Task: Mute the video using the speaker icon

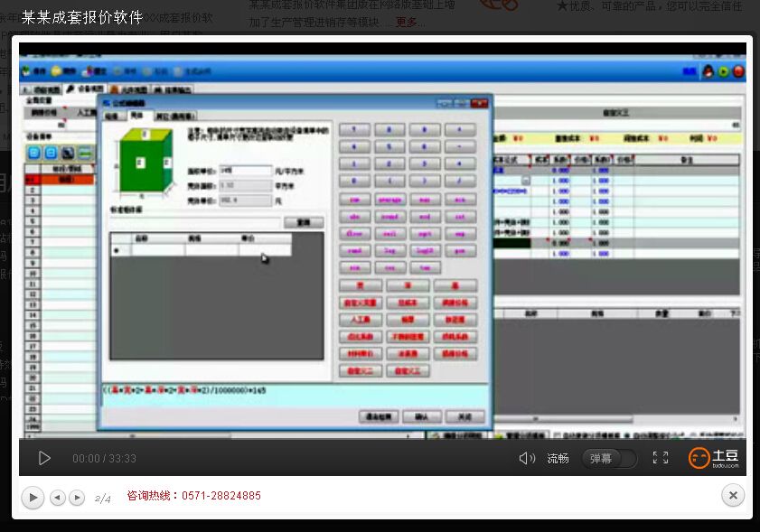Action: (527, 458)
